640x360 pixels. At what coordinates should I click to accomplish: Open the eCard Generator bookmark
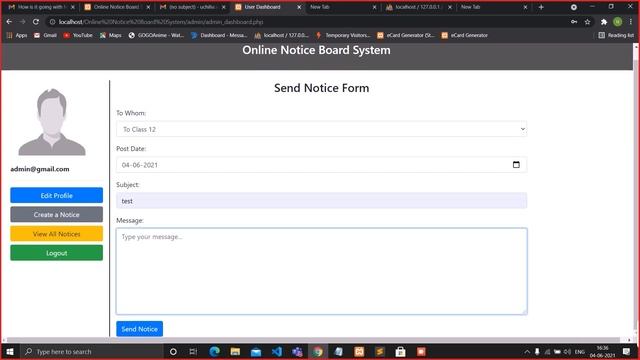click(465, 36)
